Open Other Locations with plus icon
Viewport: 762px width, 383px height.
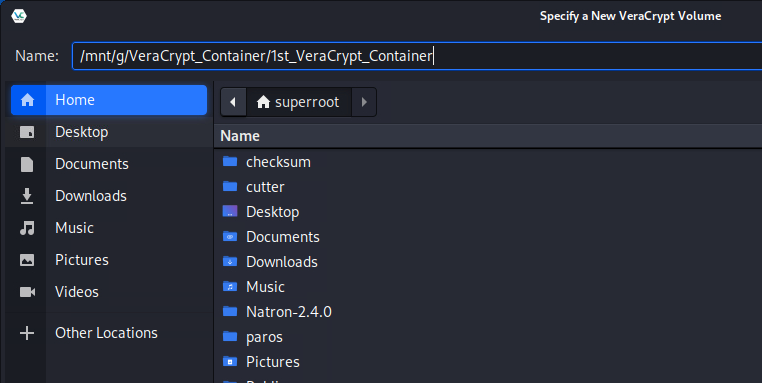(x=109, y=333)
